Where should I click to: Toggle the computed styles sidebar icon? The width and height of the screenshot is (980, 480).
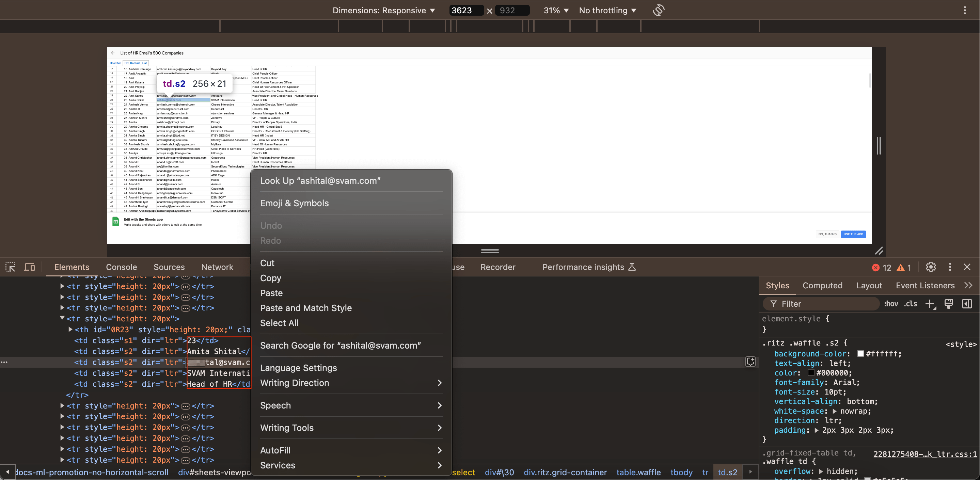click(x=967, y=304)
